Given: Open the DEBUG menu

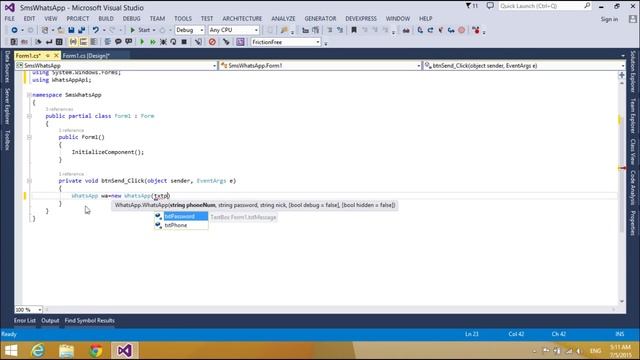Looking at the screenshot, I should coord(131,19).
